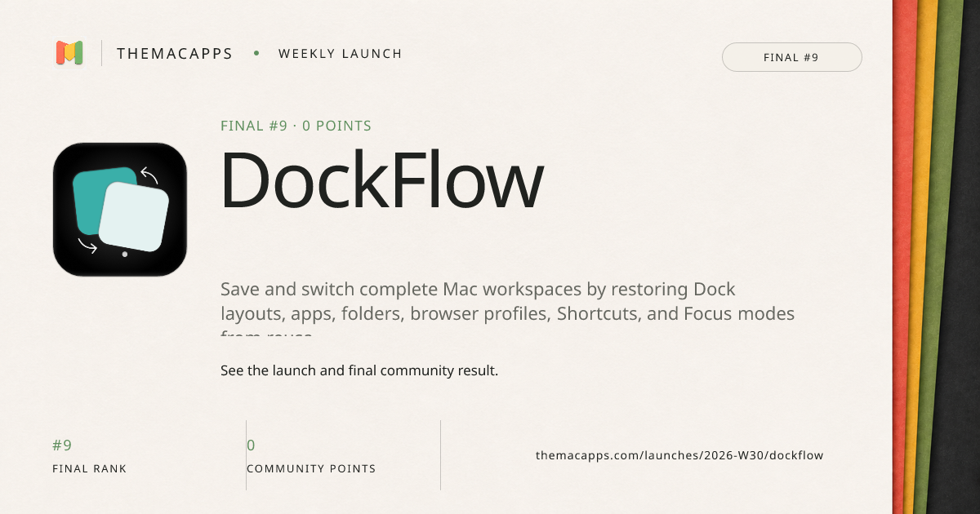980x514 pixels.
Task: Open the themacapps.com launch URL
Action: (679, 455)
